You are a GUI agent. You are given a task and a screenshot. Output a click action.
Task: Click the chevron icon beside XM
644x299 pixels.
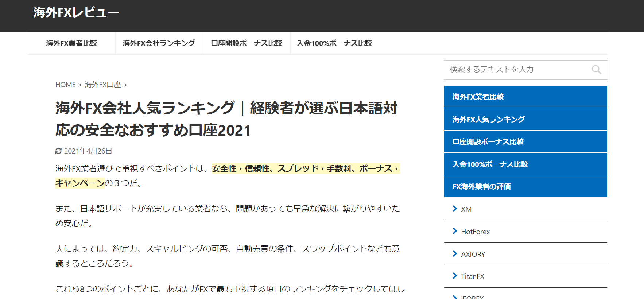[x=455, y=209]
